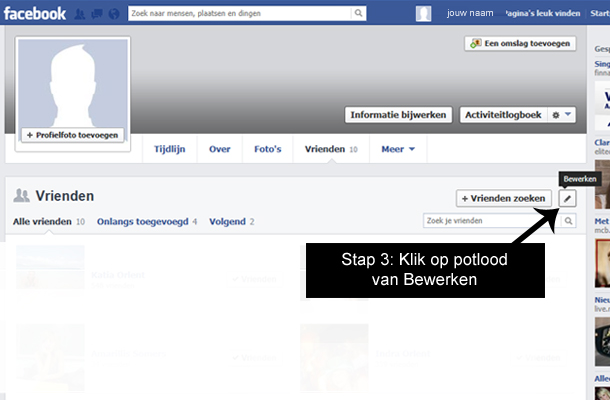Show Onlangs toegevoegd friends
Screen dimensions: 610x400
pyautogui.click(x=147, y=222)
